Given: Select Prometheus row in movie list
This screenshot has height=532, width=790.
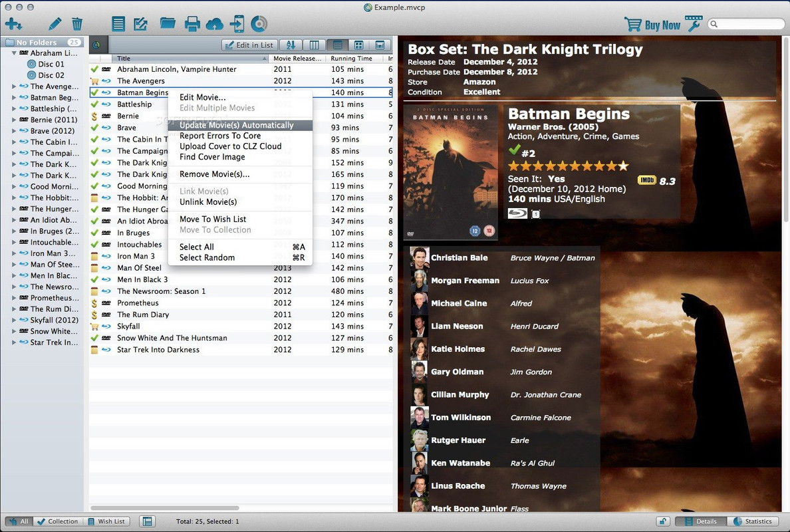Looking at the screenshot, I should [241, 303].
